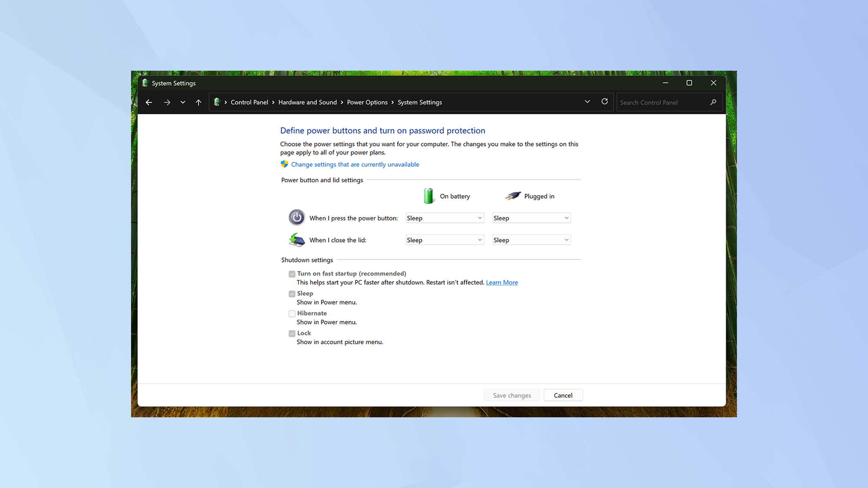The image size is (868, 488).
Task: Click the battery icon in address bar
Action: 217,102
